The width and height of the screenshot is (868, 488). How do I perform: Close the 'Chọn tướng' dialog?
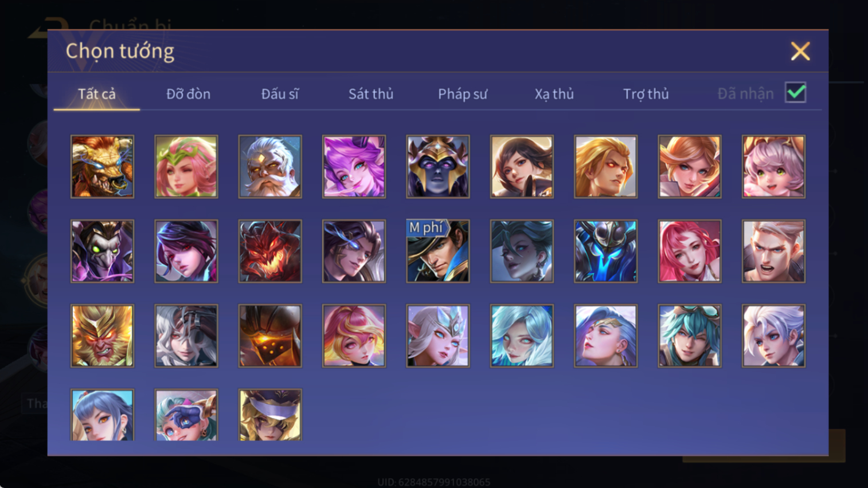pos(800,51)
